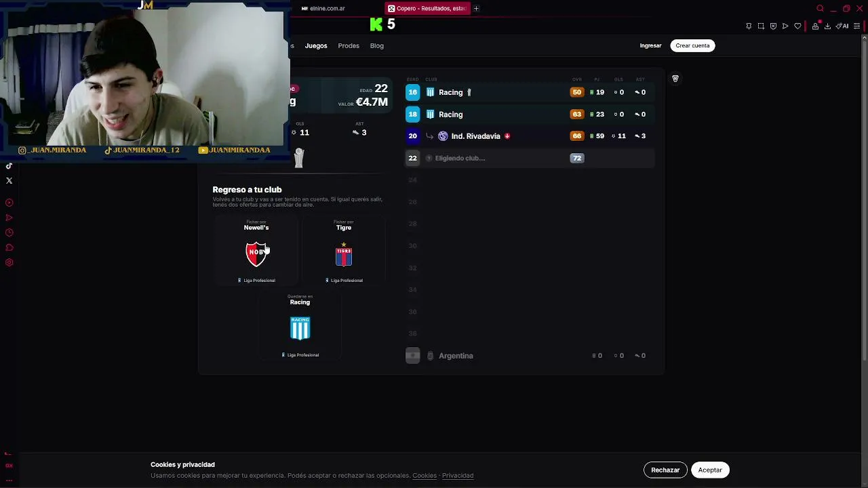Click the €4.7M player value
Screen dimensions: 868x488
(372, 102)
